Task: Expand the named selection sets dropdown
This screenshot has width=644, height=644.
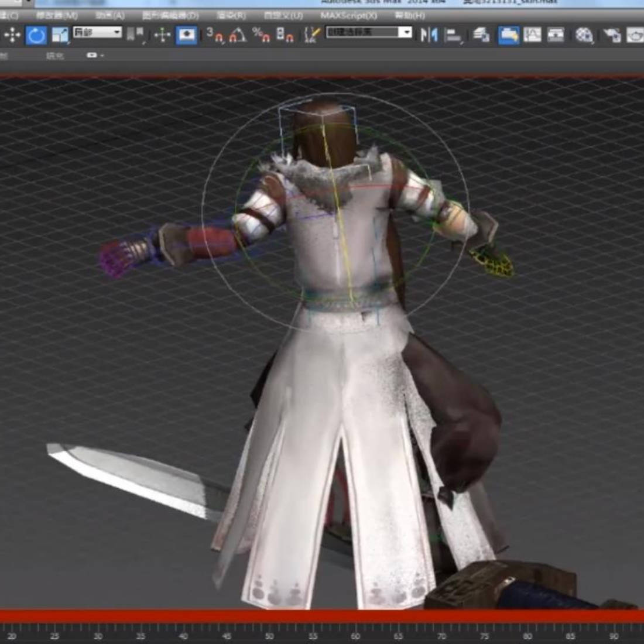Action: 405,32
